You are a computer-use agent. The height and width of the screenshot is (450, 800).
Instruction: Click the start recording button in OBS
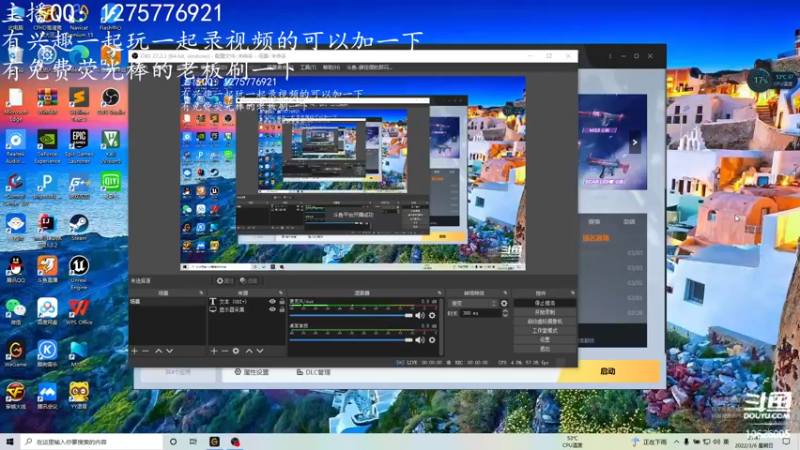click(x=545, y=312)
